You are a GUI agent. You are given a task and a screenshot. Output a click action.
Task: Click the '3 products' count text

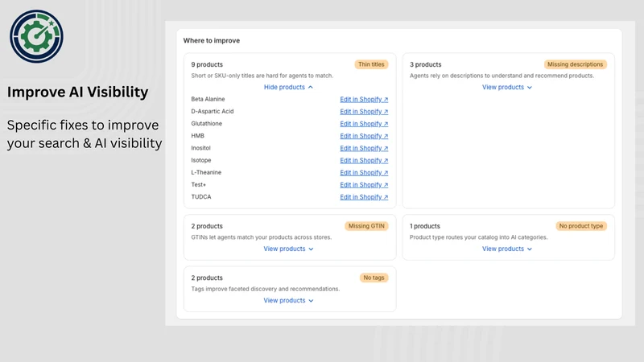click(x=426, y=64)
